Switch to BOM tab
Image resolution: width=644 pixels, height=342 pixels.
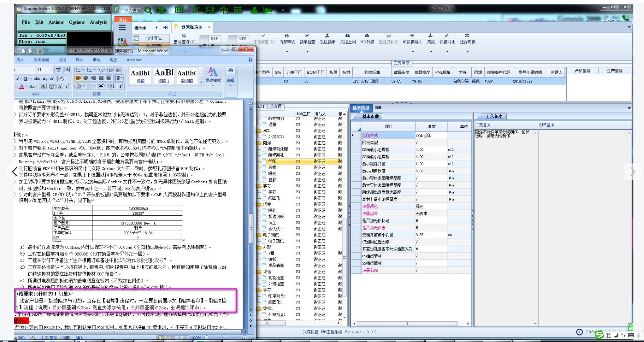click(378, 108)
